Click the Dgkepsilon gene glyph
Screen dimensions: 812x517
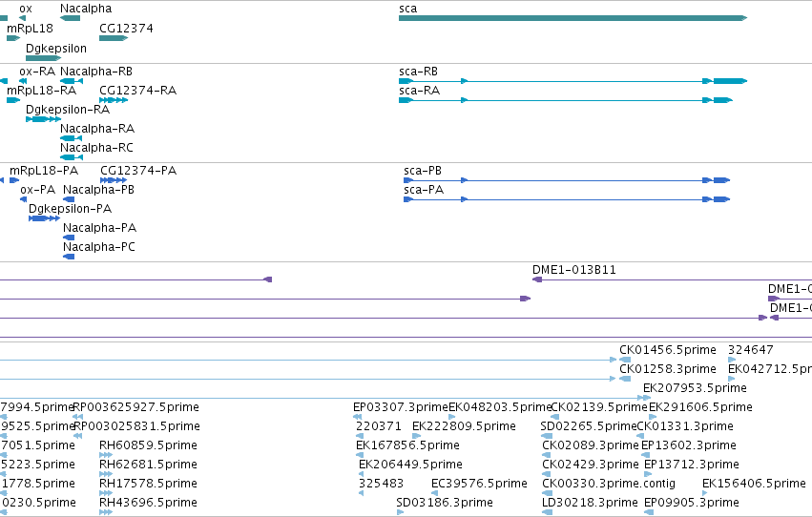[x=44, y=58]
